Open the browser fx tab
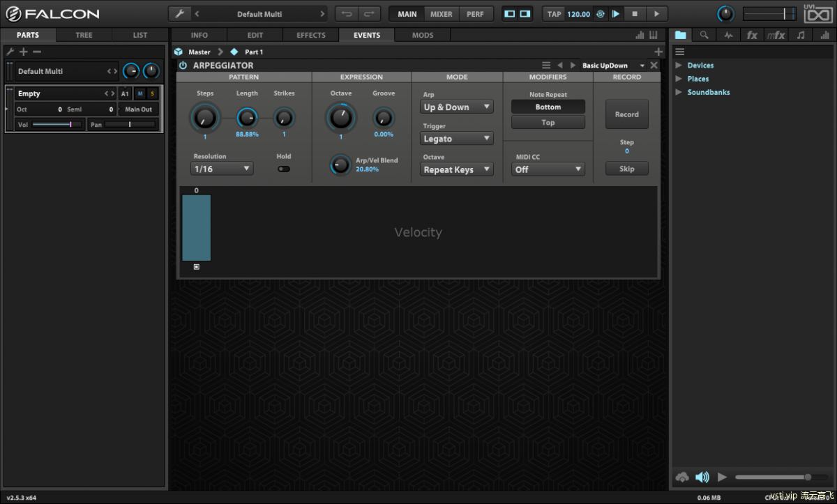Viewport: 837px width, 504px height. [x=752, y=35]
